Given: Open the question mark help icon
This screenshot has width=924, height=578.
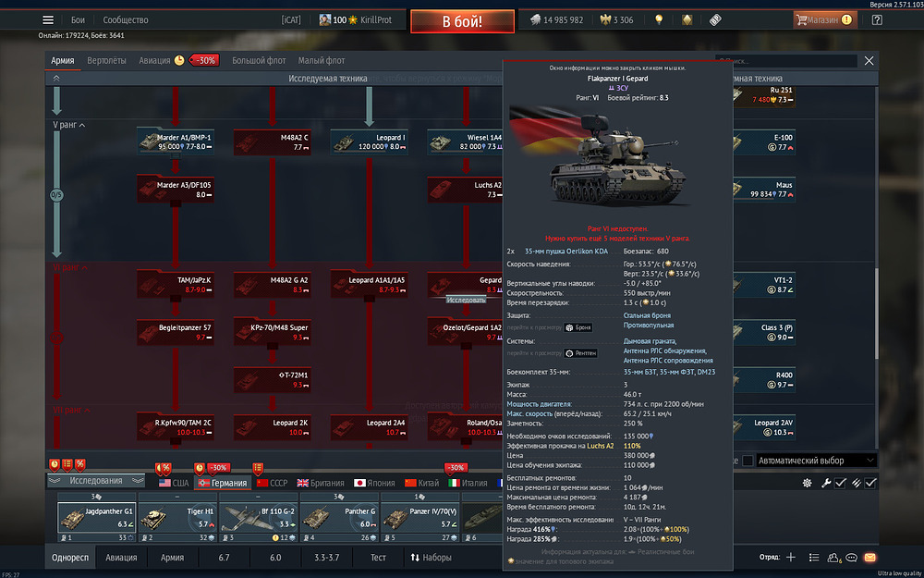Looking at the screenshot, I should coord(877,20).
